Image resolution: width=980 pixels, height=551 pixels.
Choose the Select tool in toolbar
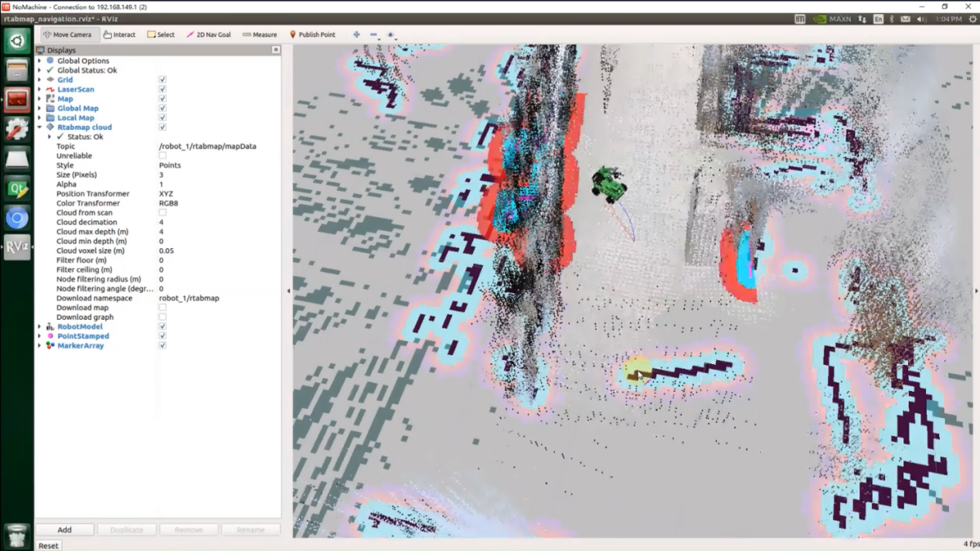point(161,35)
